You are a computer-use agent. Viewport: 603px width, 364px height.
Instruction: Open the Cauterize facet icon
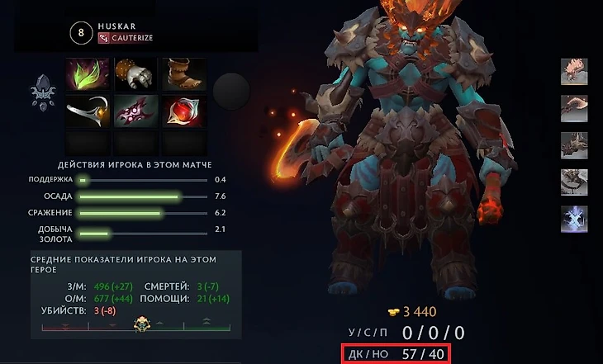(x=103, y=38)
